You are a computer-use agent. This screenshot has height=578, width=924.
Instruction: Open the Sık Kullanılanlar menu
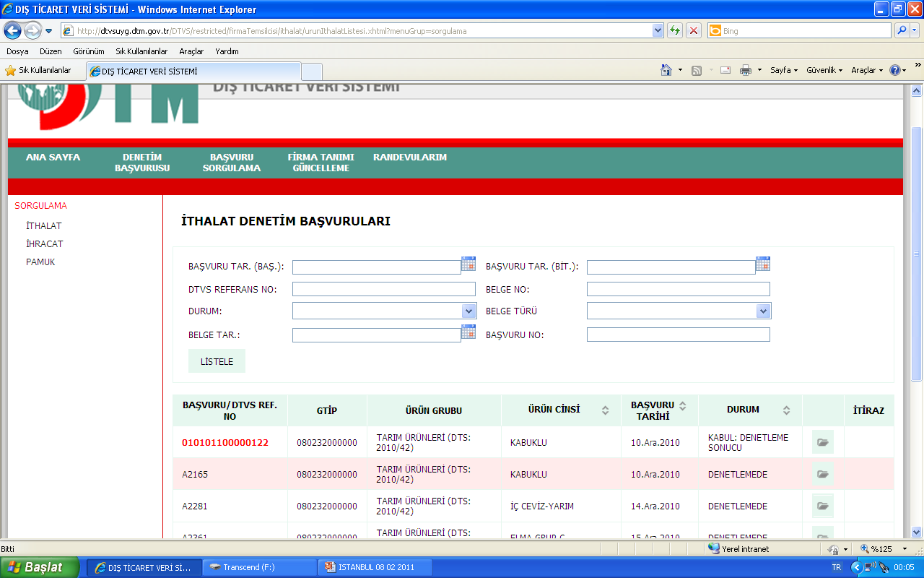[x=141, y=51]
